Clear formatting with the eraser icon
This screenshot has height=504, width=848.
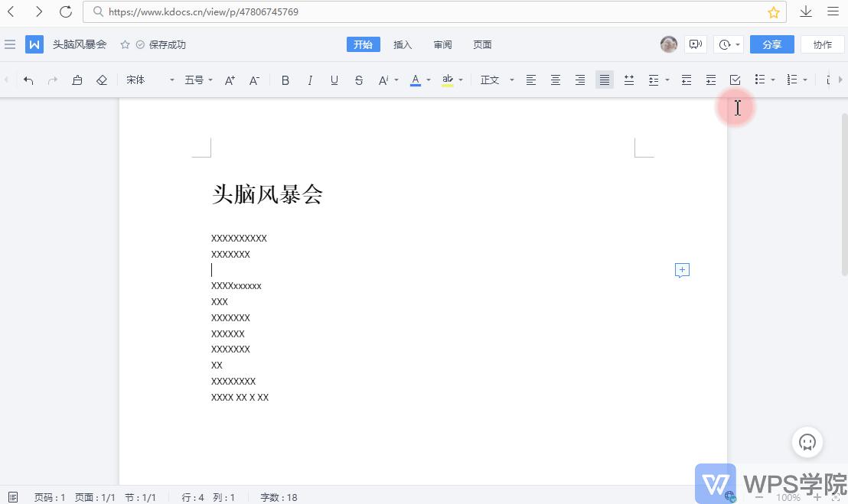tap(102, 80)
